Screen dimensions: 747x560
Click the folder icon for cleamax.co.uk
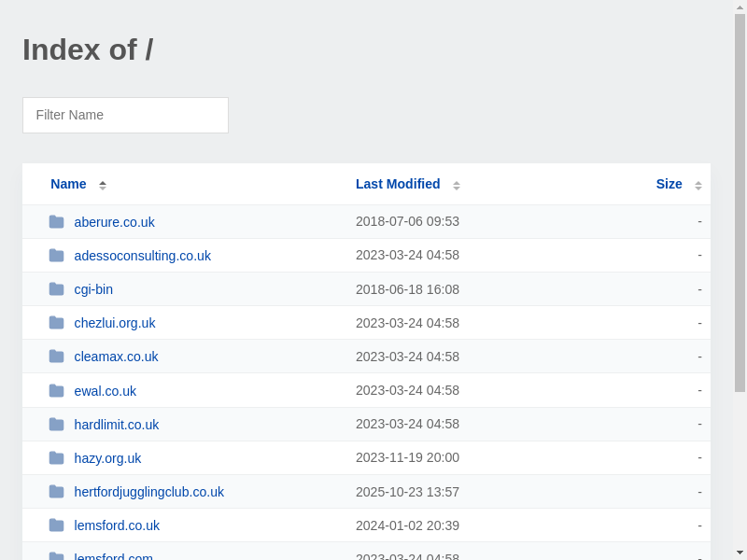click(57, 357)
